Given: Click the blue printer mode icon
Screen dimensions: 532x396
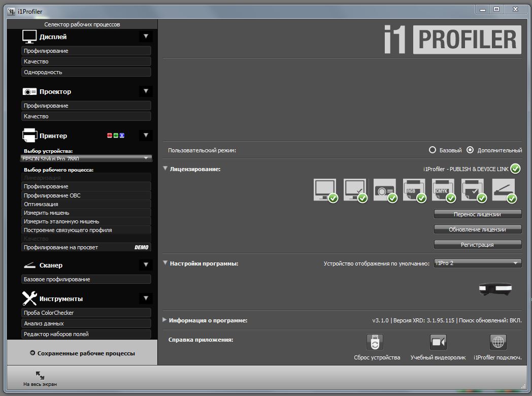Looking at the screenshot, I should click(x=122, y=136).
